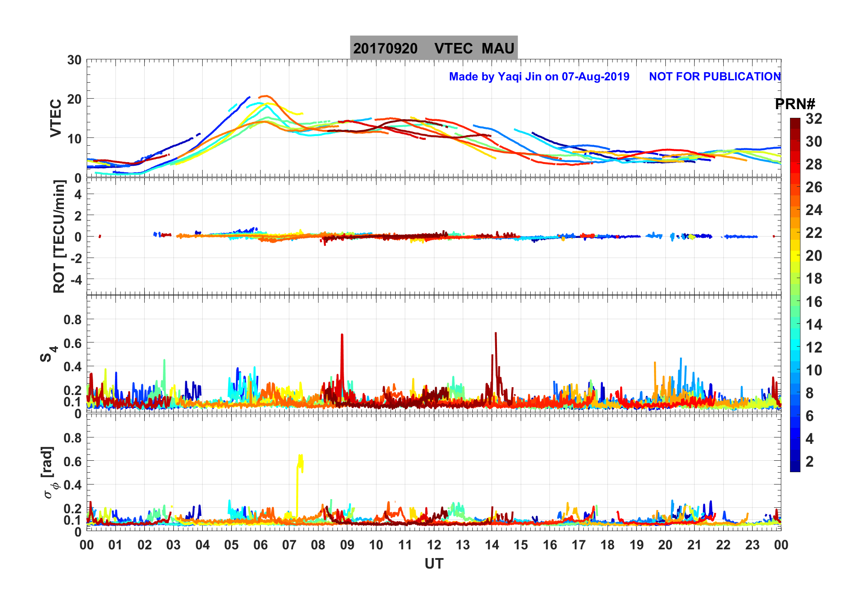868x590 pixels.
Task: Click the "UT" x-axis label
Action: (x=434, y=564)
